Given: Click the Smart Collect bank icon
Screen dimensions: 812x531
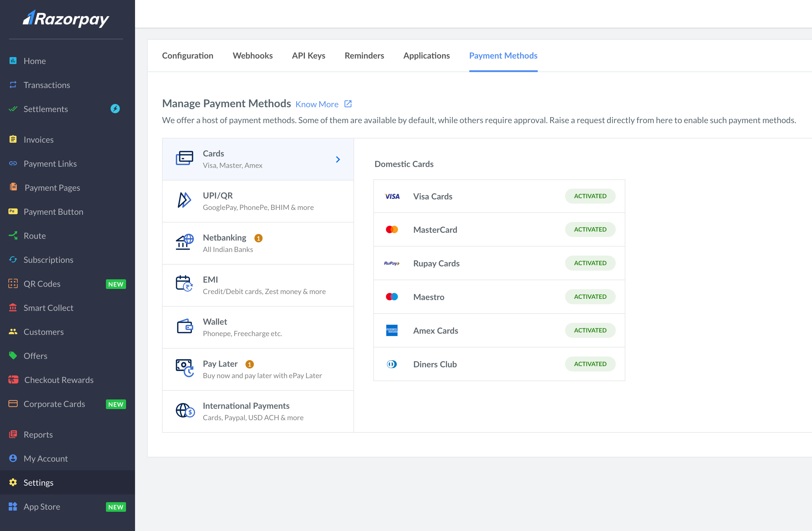Looking at the screenshot, I should pos(13,307).
